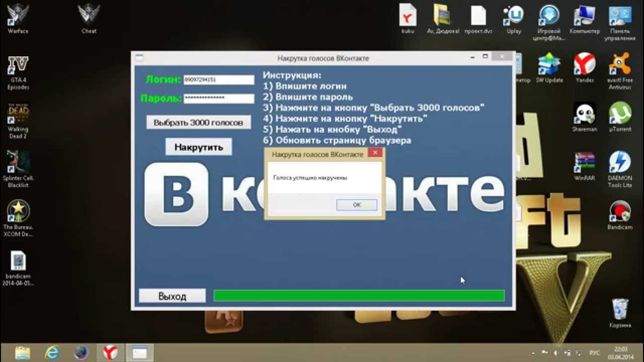644x362 pixels.
Task: Open DAEMON Tools Lite shortcut
Action: pyautogui.click(x=620, y=169)
